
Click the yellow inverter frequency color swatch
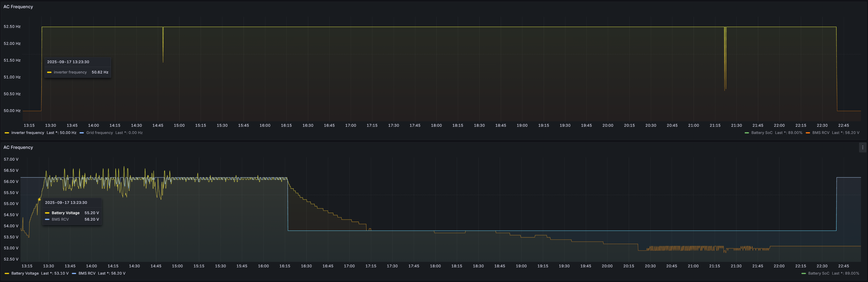click(x=7, y=133)
